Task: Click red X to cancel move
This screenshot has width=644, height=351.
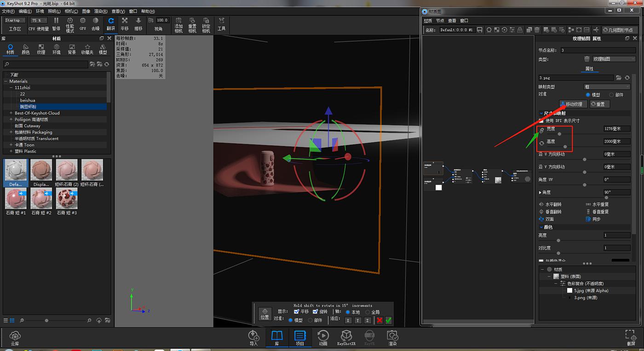Action: (379, 320)
